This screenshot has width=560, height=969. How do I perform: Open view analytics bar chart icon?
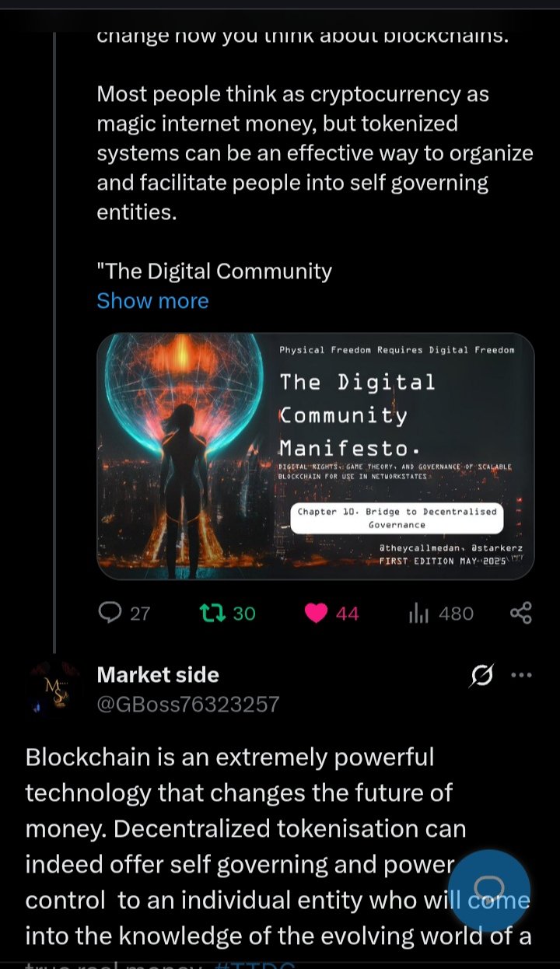[418, 614]
